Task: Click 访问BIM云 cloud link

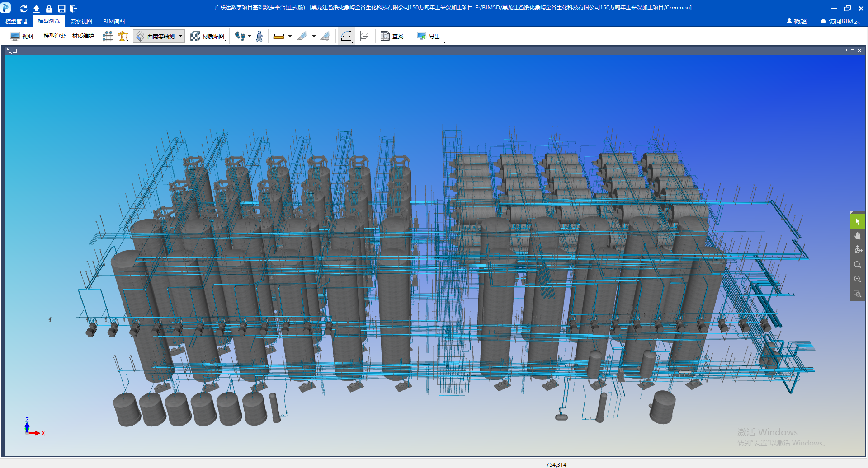Action: [x=840, y=21]
